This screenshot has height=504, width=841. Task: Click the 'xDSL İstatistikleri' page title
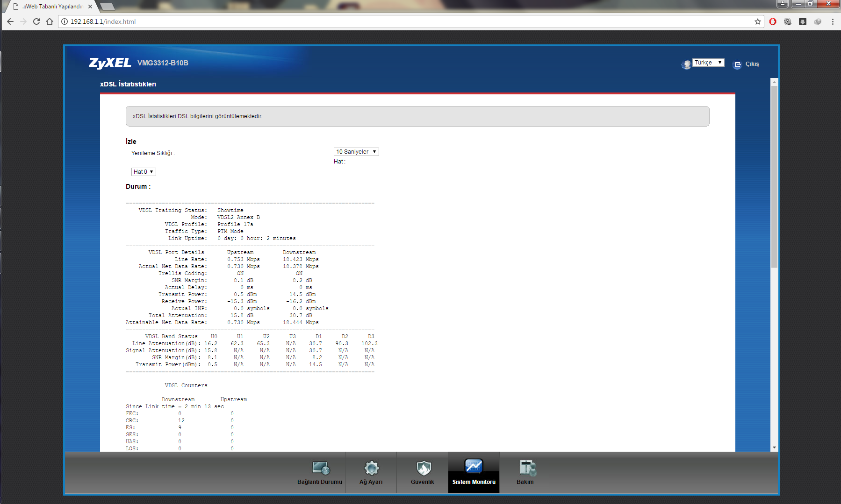coord(128,84)
